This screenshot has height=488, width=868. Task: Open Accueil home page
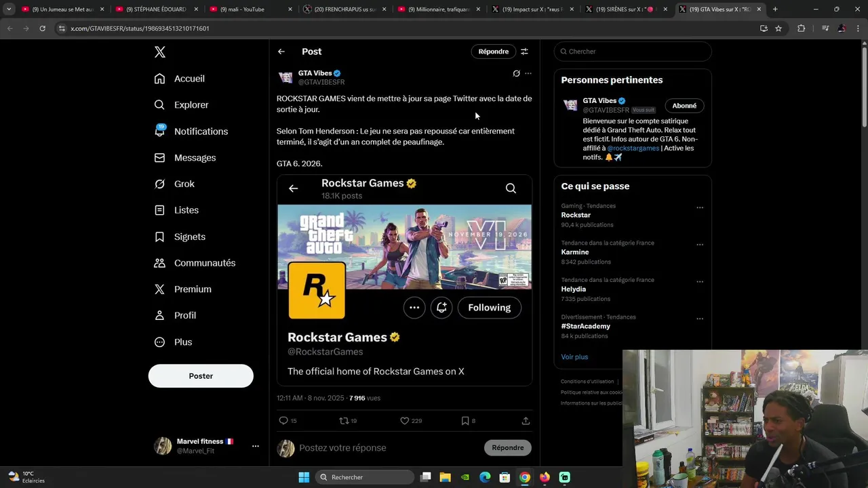[x=180, y=79]
